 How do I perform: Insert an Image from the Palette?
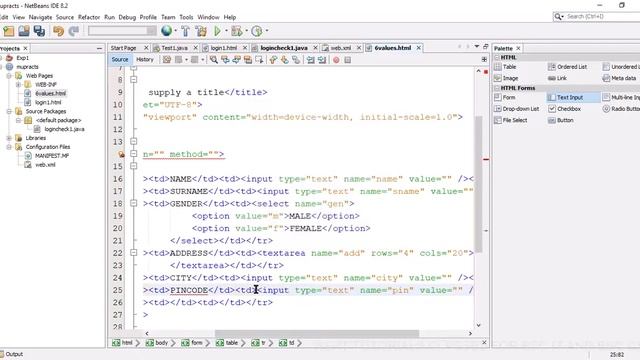tap(506, 78)
